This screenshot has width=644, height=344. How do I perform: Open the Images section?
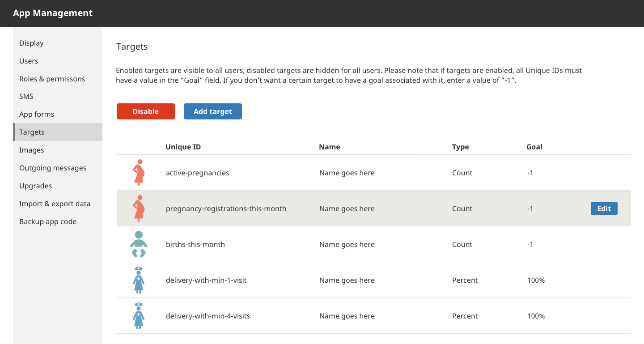(58, 150)
